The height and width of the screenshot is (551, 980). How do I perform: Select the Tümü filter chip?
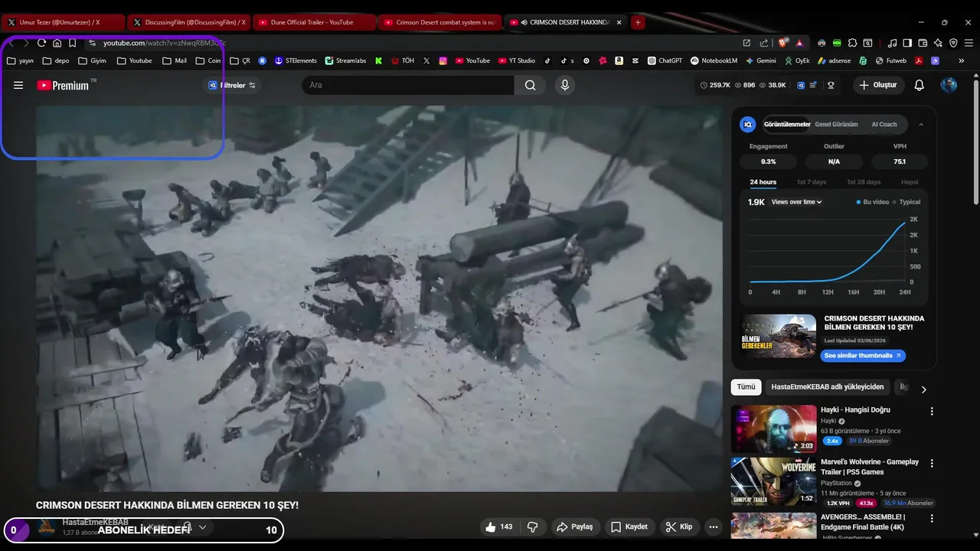pyautogui.click(x=746, y=386)
